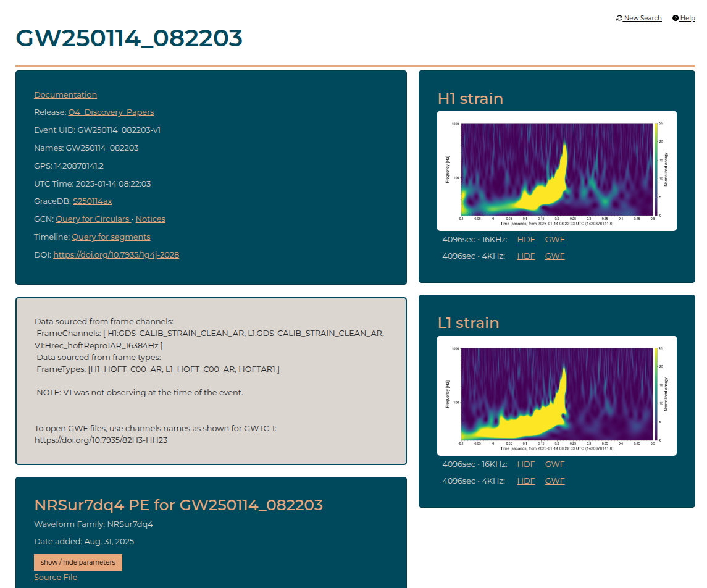707x588 pixels.
Task: Open the GCN Notices link
Action: [x=150, y=219]
